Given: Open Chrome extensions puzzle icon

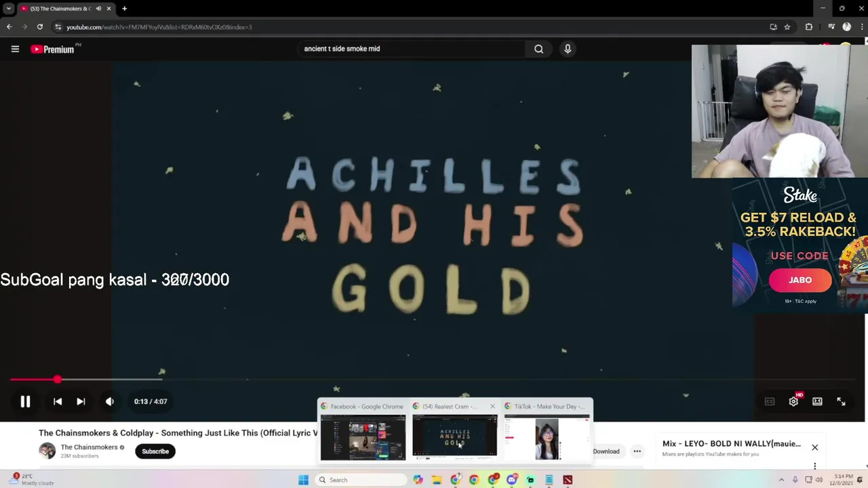Looking at the screenshot, I should tap(809, 27).
